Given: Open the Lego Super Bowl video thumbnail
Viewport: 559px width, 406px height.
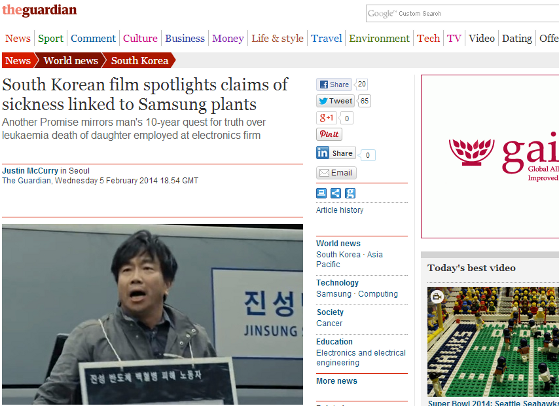Looking at the screenshot, I should tap(493, 341).
